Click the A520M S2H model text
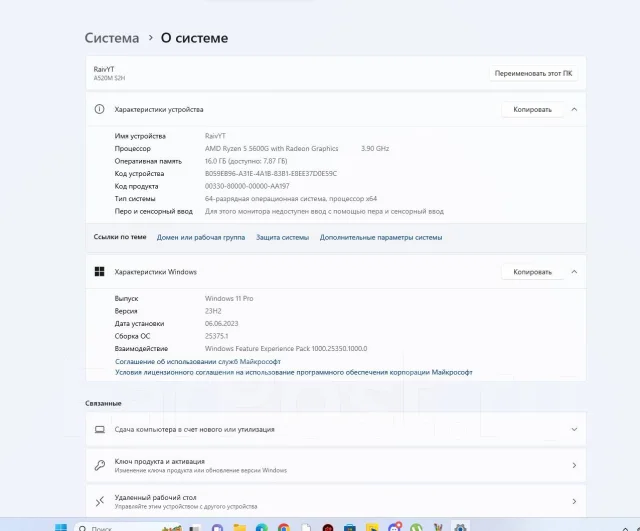The width and height of the screenshot is (640, 531). pyautogui.click(x=109, y=78)
